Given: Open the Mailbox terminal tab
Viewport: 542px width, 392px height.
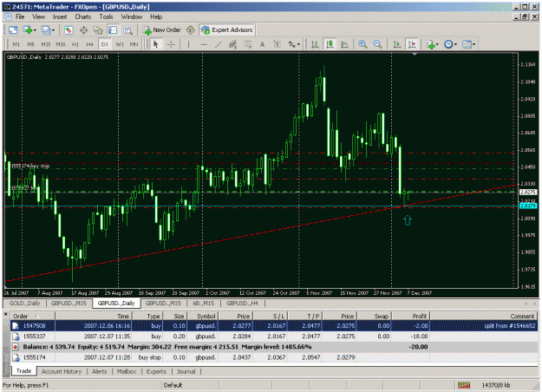Looking at the screenshot, I should point(127,371).
